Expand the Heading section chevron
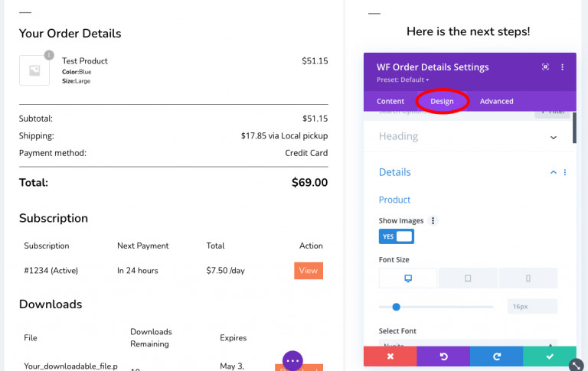The image size is (588, 371). 553,138
